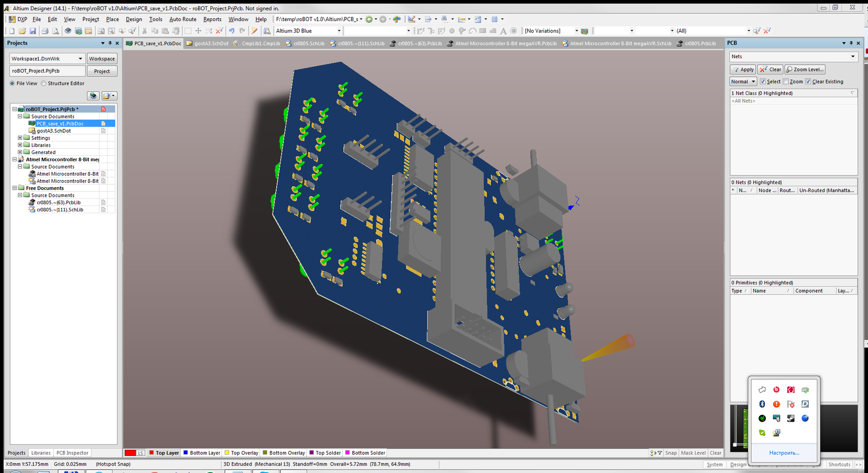Image resolution: width=868 pixels, height=473 pixels.
Task: Click the Steam tray icon
Action: click(x=791, y=418)
